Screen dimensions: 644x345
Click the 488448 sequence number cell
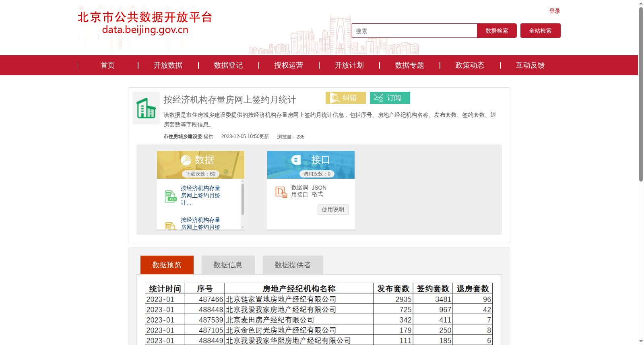pyautogui.click(x=205, y=310)
